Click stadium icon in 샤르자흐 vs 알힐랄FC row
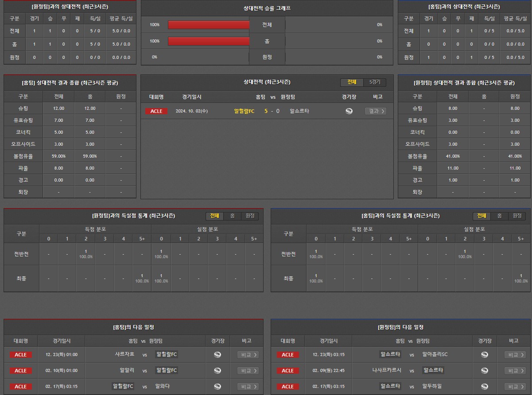This screenshot has width=532, height=395. 217,355
